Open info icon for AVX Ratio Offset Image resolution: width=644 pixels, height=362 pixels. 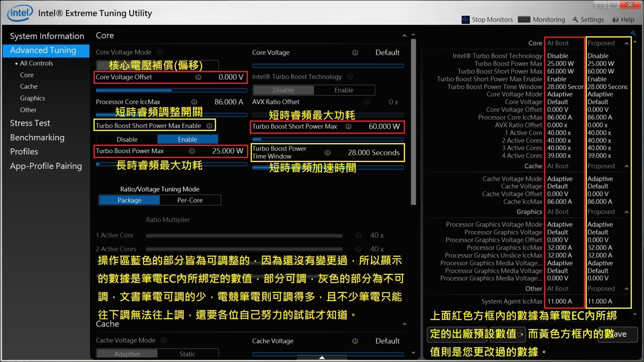coord(367,102)
